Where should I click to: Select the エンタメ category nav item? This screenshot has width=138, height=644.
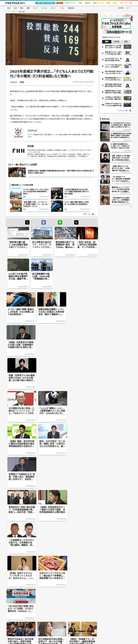tap(44, 8)
